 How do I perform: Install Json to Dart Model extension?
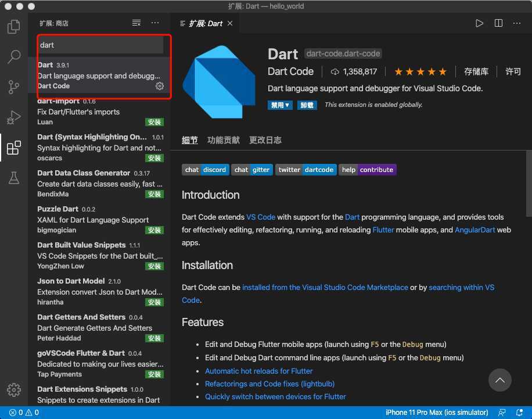click(154, 302)
